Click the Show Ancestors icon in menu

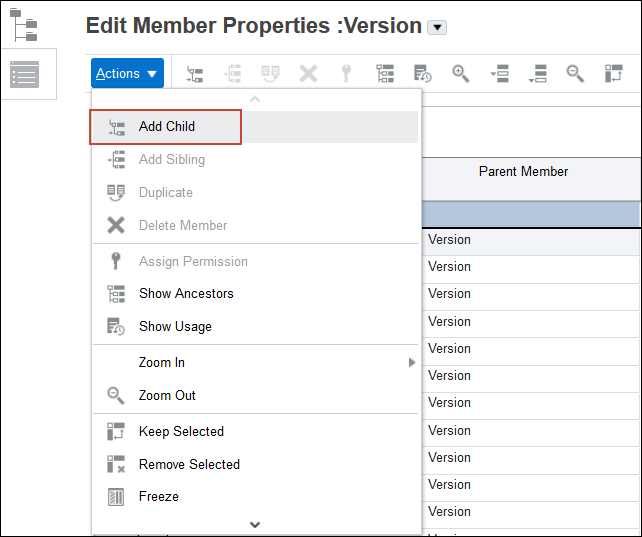116,294
